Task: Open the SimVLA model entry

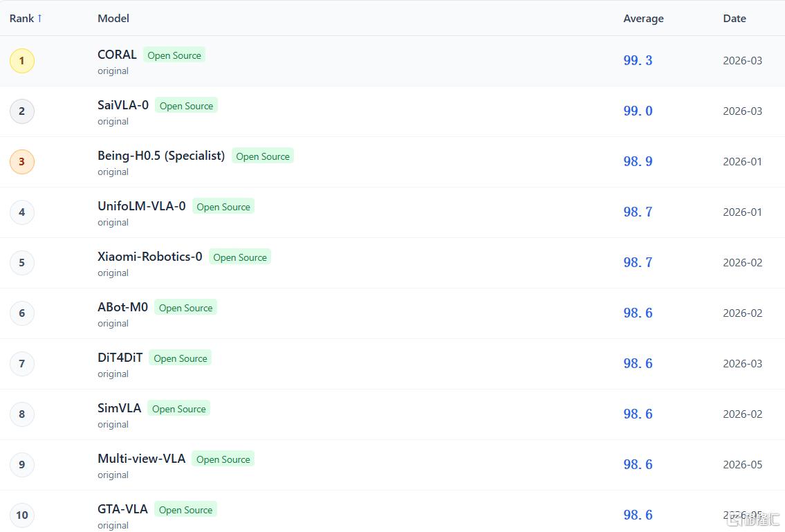Action: click(119, 408)
